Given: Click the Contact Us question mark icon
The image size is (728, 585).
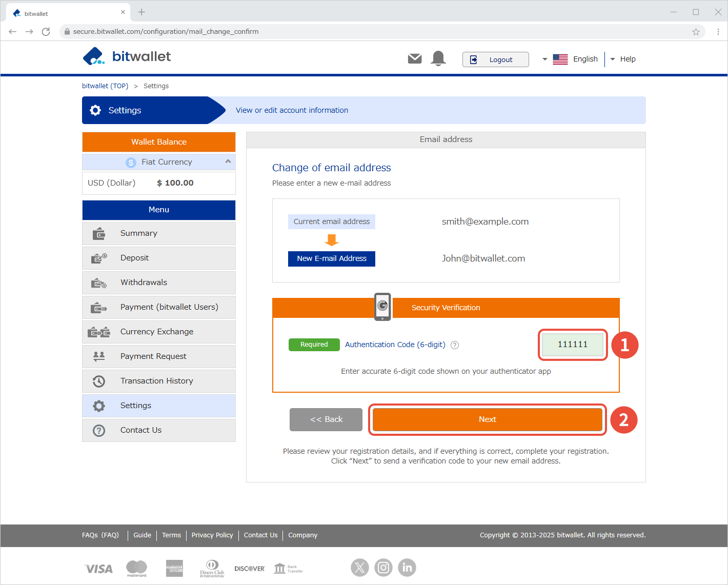Looking at the screenshot, I should 99,430.
